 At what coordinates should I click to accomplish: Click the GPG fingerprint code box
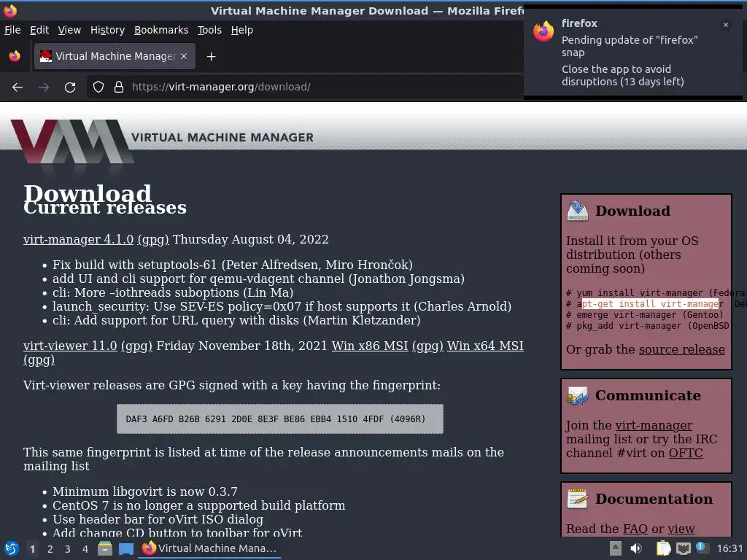tap(279, 419)
